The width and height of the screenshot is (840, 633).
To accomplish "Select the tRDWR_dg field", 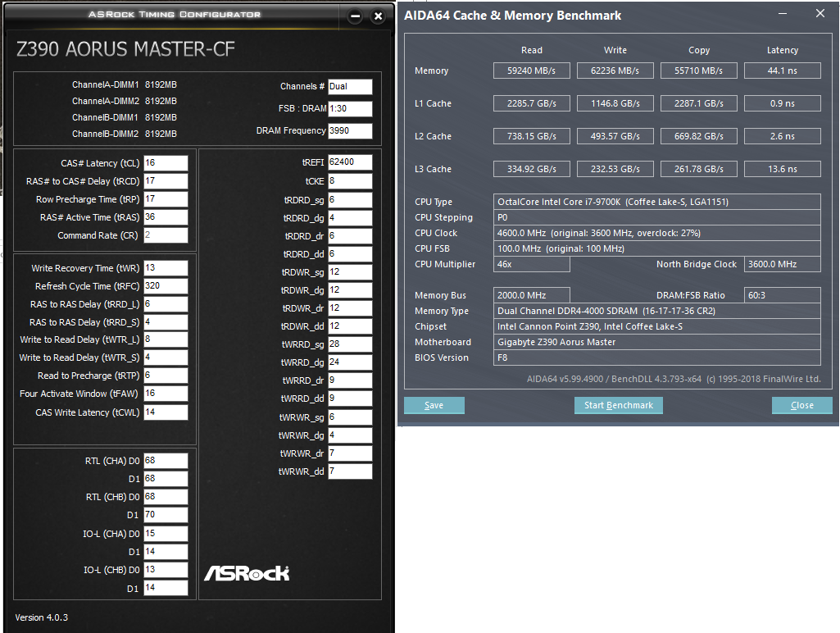I will pos(351,290).
